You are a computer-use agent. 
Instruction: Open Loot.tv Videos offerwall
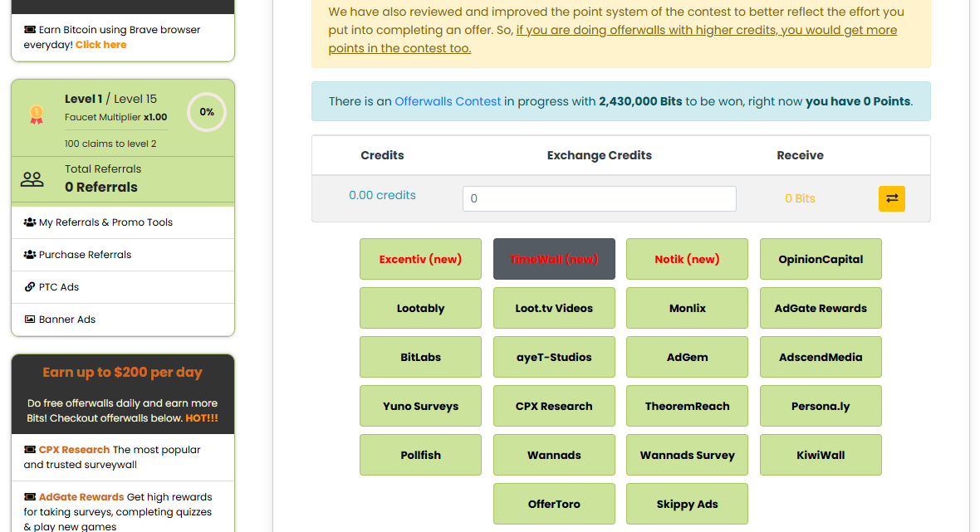[554, 308]
